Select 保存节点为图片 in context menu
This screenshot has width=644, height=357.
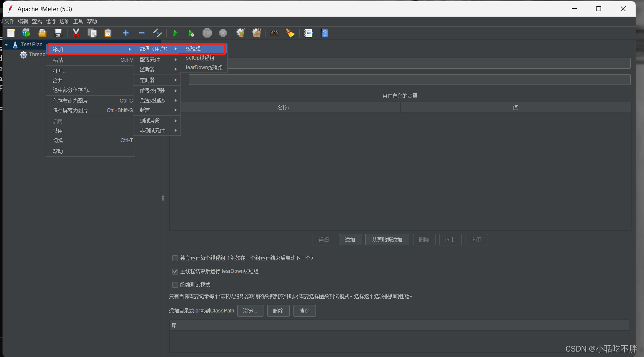[x=90, y=101]
